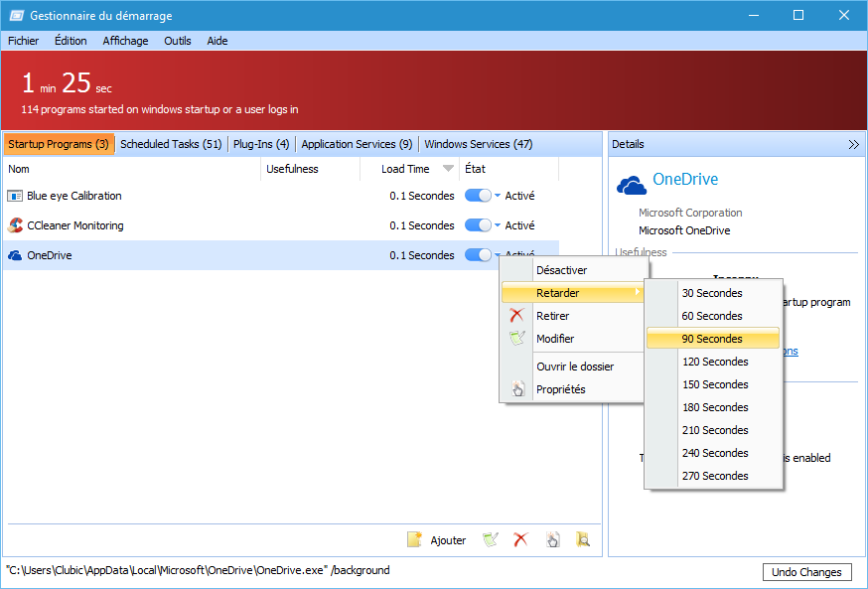The image size is (868, 589).
Task: Select Désactiver in the context menu
Action: 561,270
